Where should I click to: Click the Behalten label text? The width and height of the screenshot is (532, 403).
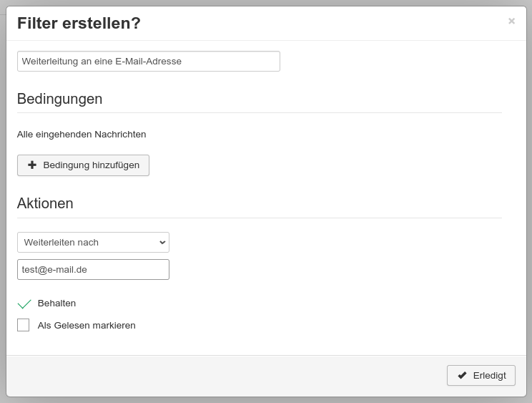click(56, 304)
